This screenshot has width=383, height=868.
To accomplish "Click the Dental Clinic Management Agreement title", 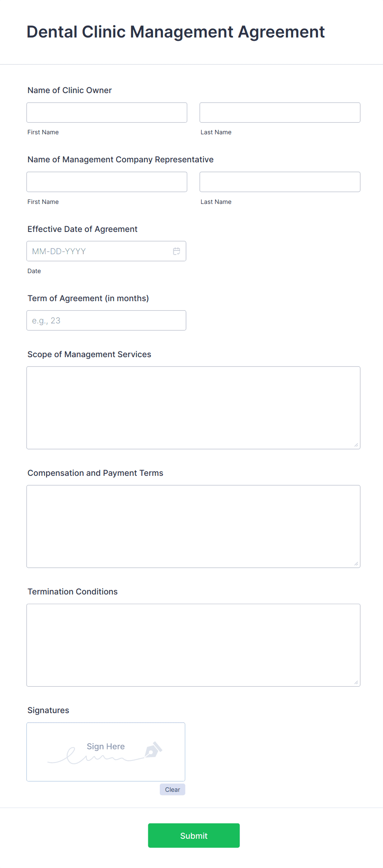I will 175,32.
